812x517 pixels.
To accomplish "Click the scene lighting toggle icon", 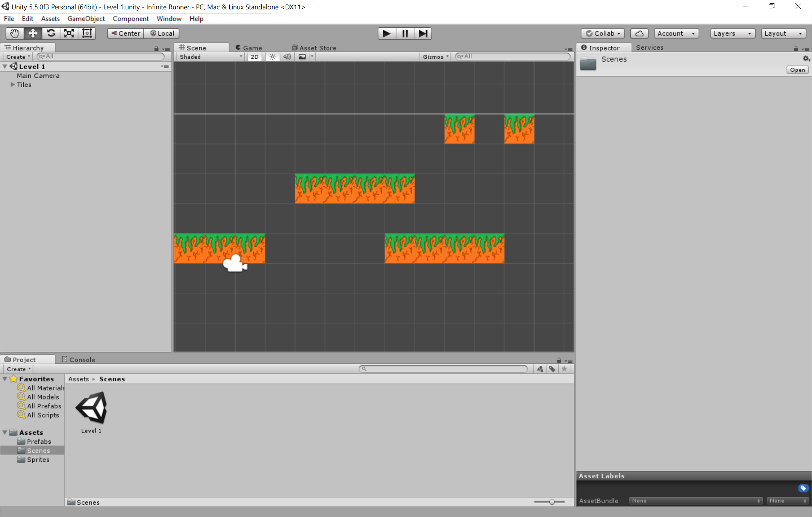I will (272, 56).
